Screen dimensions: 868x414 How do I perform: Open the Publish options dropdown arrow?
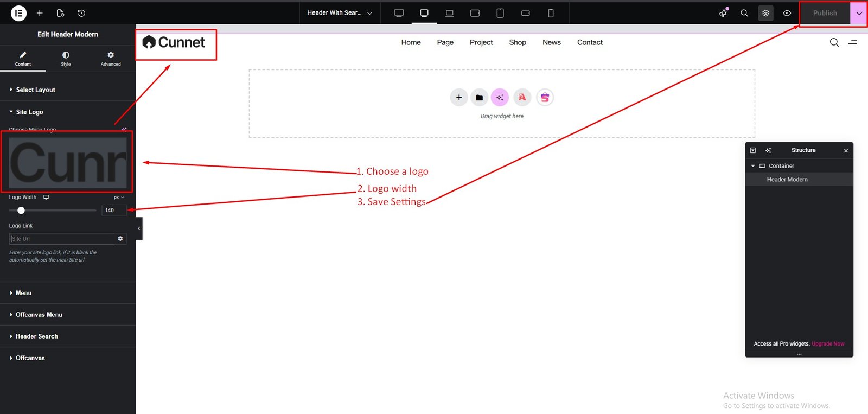tap(859, 13)
